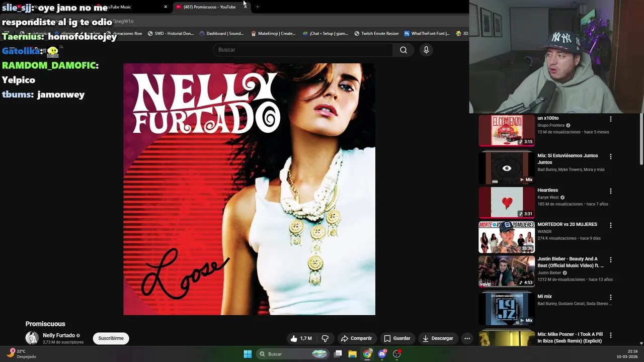
Task: Open File Explorer from the taskbar
Action: click(352, 354)
